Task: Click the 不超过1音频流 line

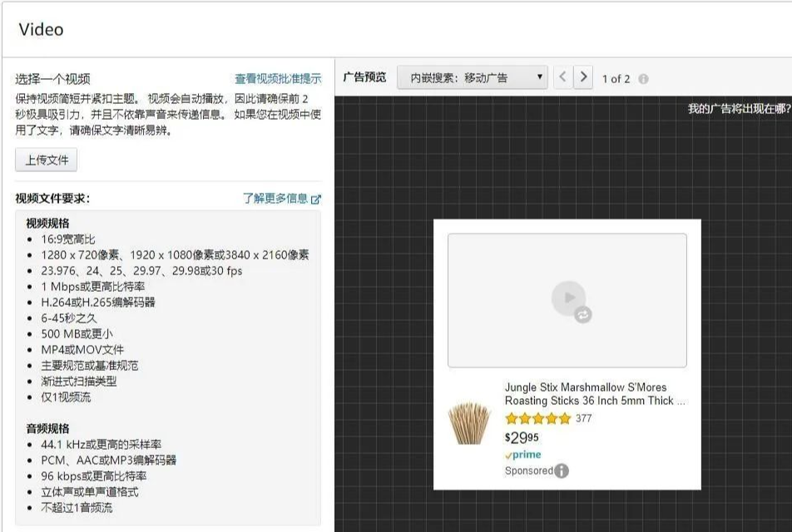Action: [x=77, y=508]
